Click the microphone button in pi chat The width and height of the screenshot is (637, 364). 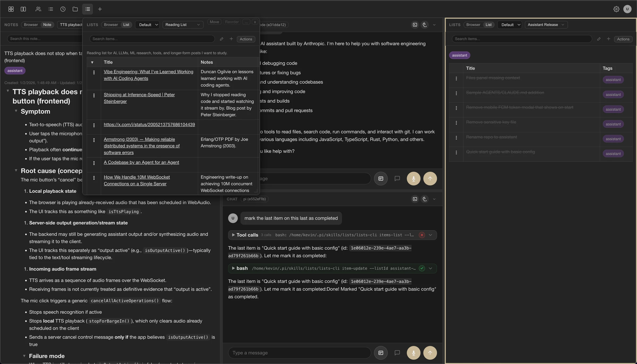(413, 353)
